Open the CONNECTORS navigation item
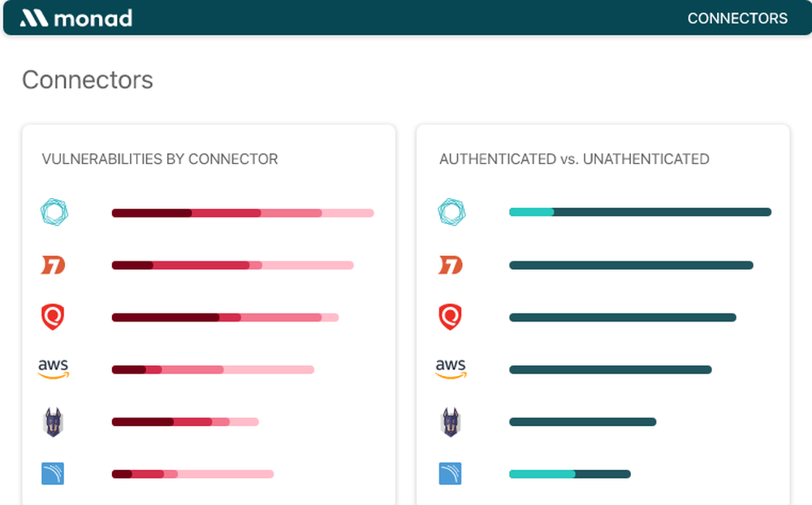 737,19
